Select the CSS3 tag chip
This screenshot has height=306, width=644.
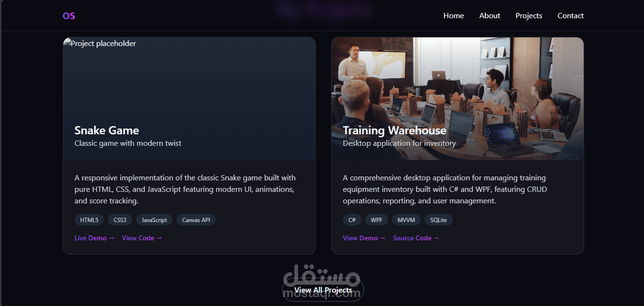click(120, 220)
